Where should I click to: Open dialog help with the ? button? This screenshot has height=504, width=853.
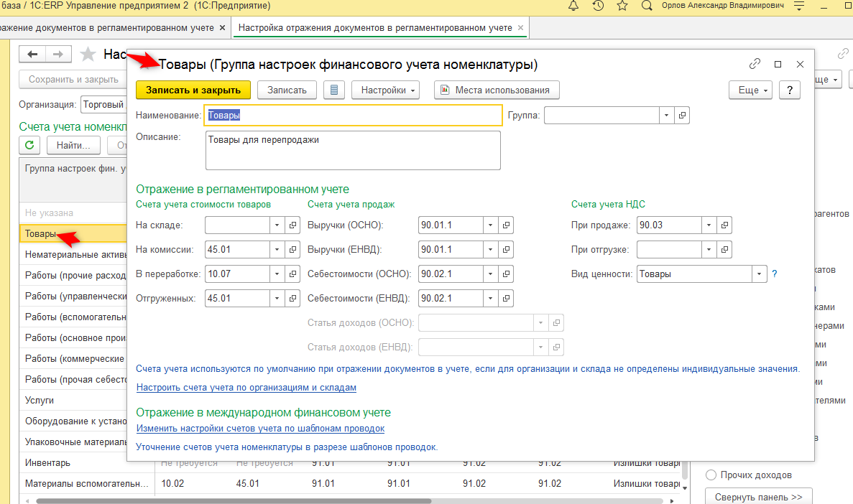(x=790, y=90)
